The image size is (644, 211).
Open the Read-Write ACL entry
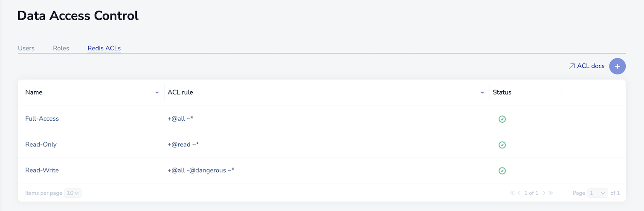(42, 170)
